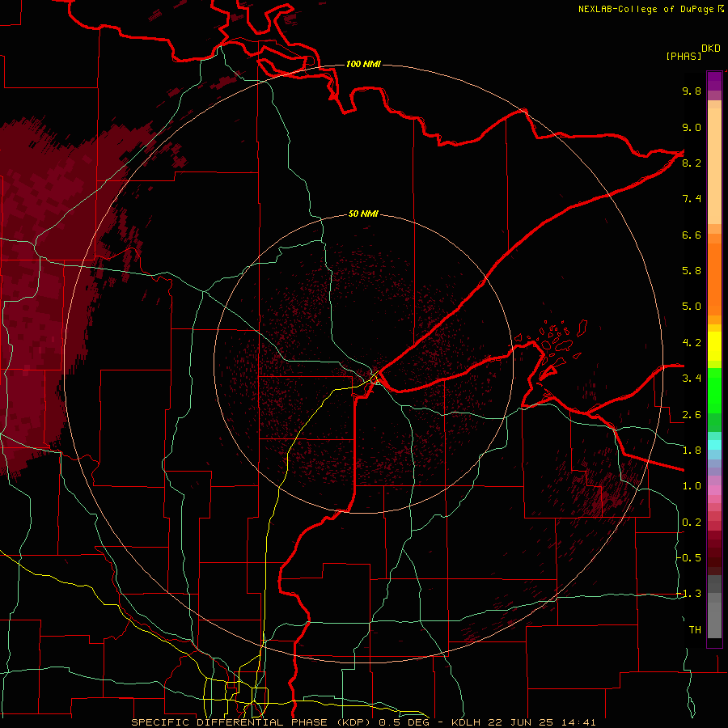The image size is (728, 728).
Task: Click the 3.4 value on color scale
Action: [692, 379]
